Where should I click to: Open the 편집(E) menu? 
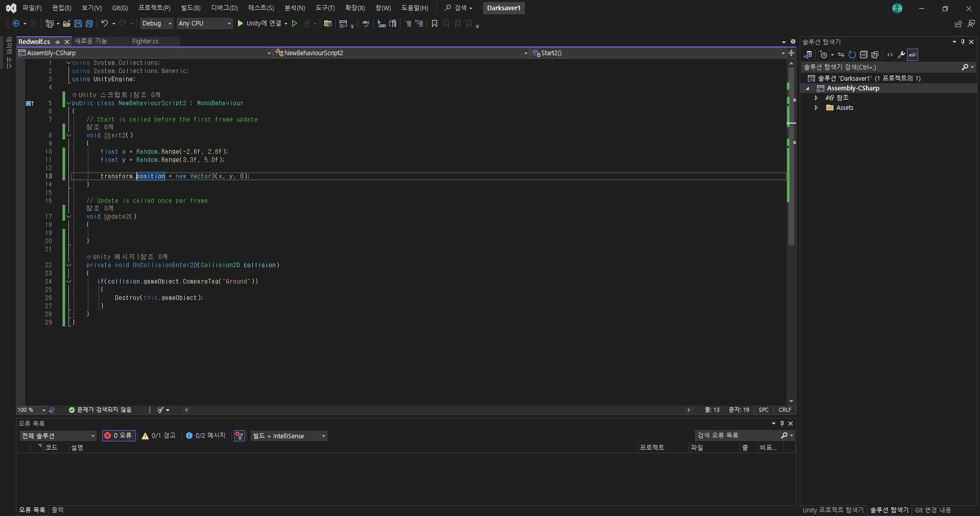coord(62,8)
